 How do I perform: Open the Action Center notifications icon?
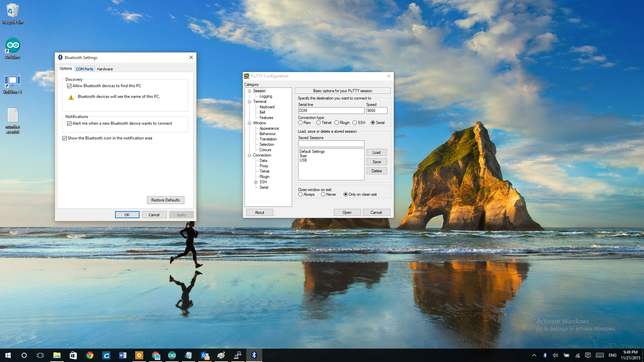pos(588,355)
